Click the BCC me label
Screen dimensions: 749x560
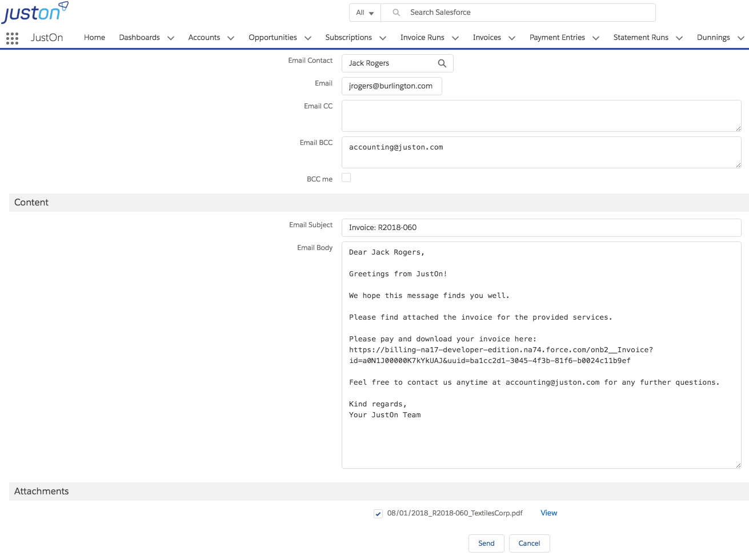pos(319,179)
